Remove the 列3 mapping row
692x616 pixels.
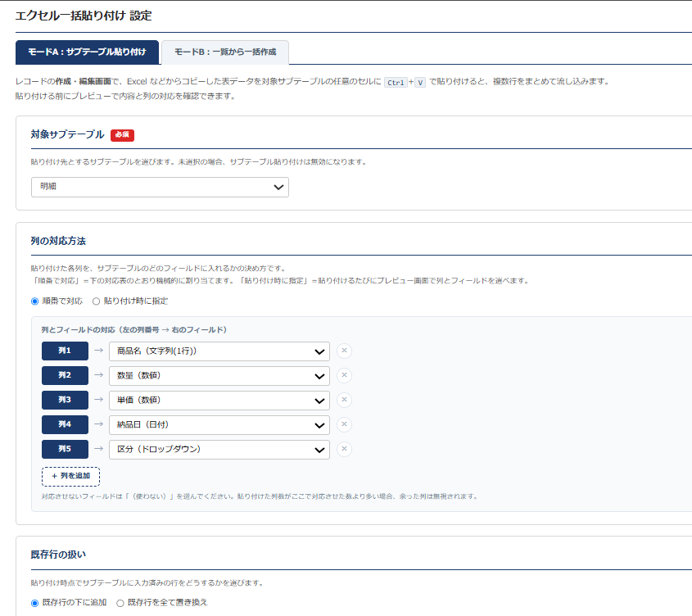(344, 400)
